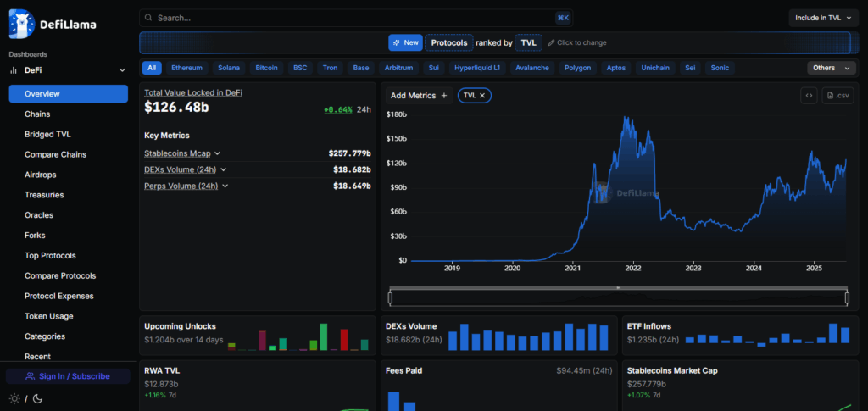Image resolution: width=868 pixels, height=411 pixels.
Task: Download chart data via .csv icon
Action: [837, 96]
